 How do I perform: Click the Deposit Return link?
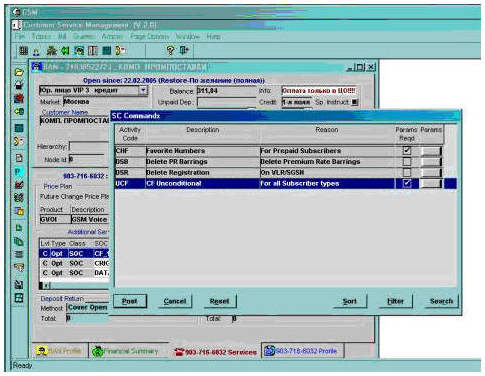coord(62,299)
